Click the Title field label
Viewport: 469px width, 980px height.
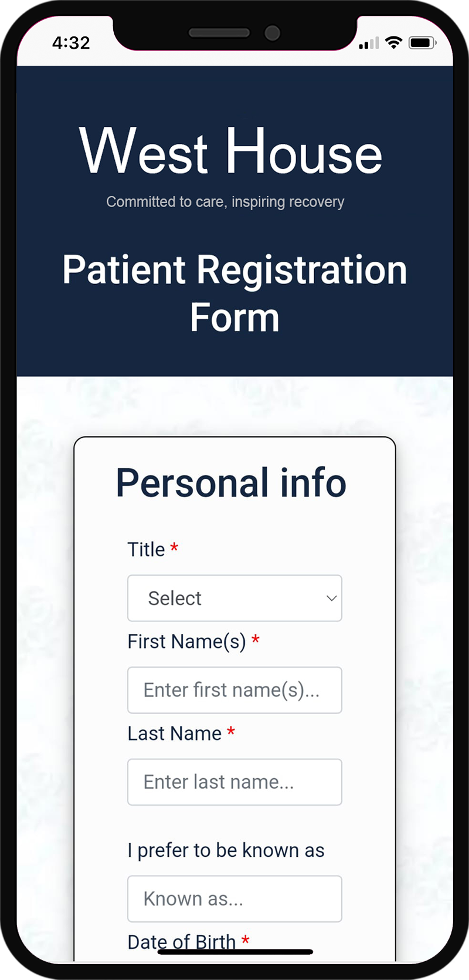(146, 550)
